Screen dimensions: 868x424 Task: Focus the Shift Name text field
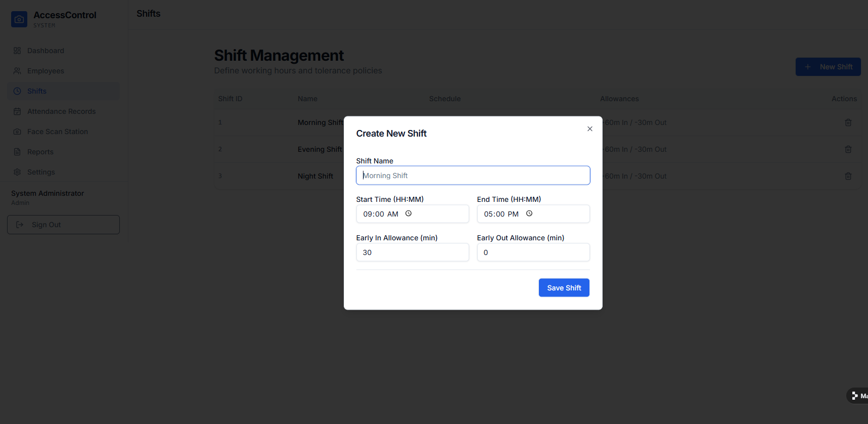[x=473, y=176]
